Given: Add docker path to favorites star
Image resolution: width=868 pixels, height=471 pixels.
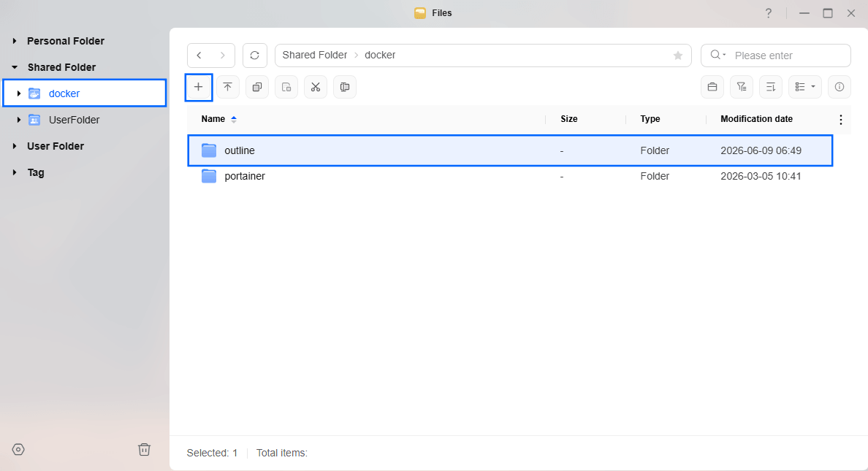Looking at the screenshot, I should (677, 55).
